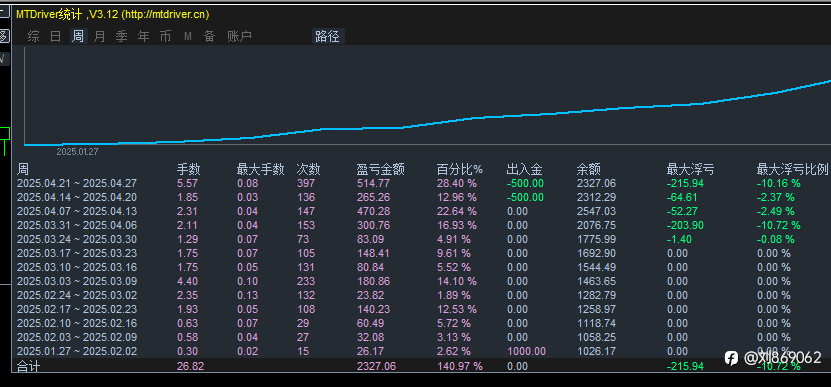The height and width of the screenshot is (387, 831).
Task: Click profit amount 514.77
Action: point(373,183)
